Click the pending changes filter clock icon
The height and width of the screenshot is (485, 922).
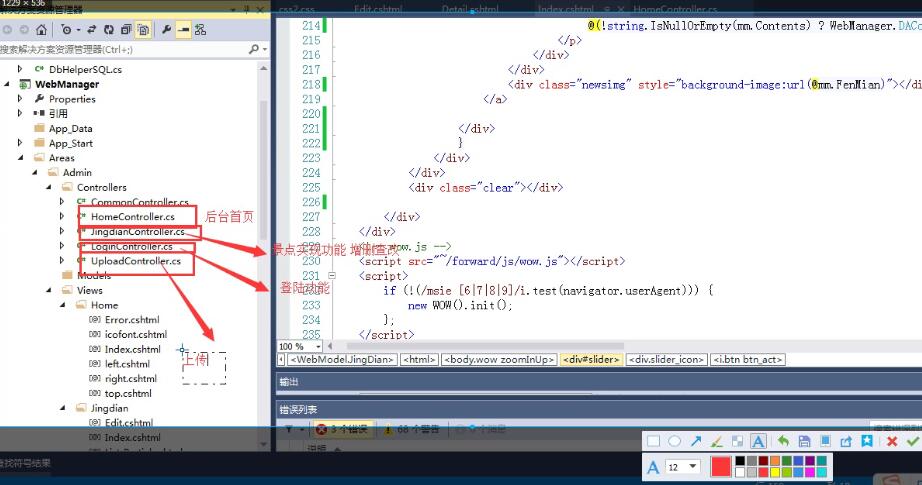coord(66,29)
